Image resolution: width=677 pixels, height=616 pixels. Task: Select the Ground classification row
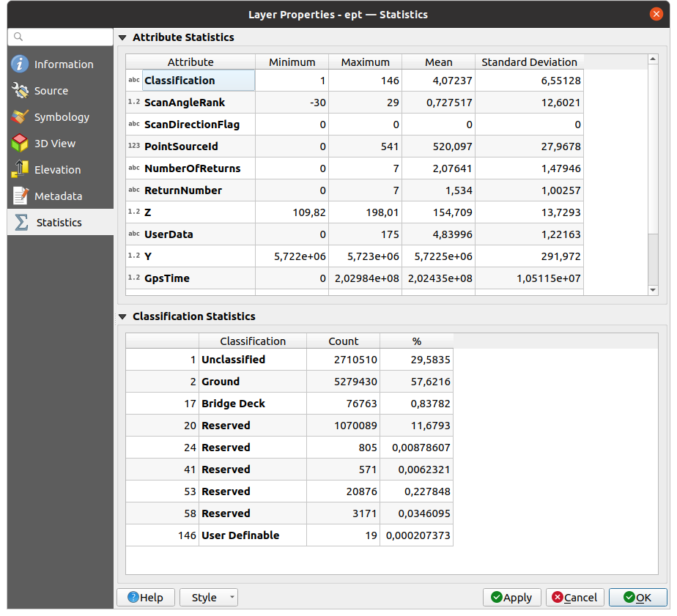click(x=253, y=381)
